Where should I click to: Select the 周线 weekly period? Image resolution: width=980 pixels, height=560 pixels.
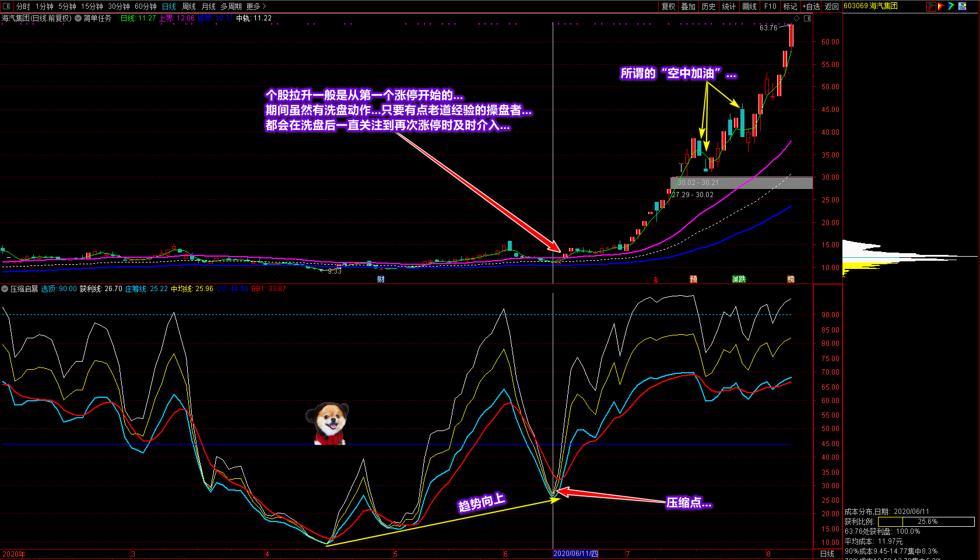(x=189, y=6)
